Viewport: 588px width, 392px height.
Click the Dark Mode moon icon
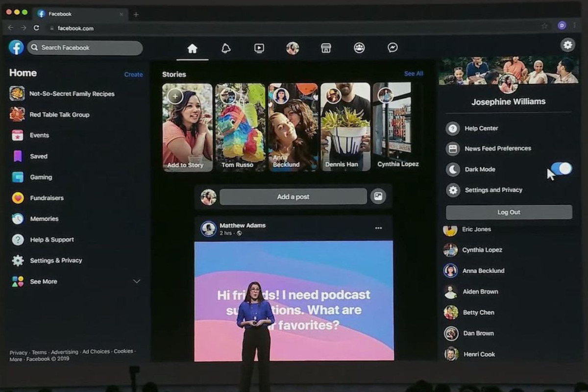[453, 170]
